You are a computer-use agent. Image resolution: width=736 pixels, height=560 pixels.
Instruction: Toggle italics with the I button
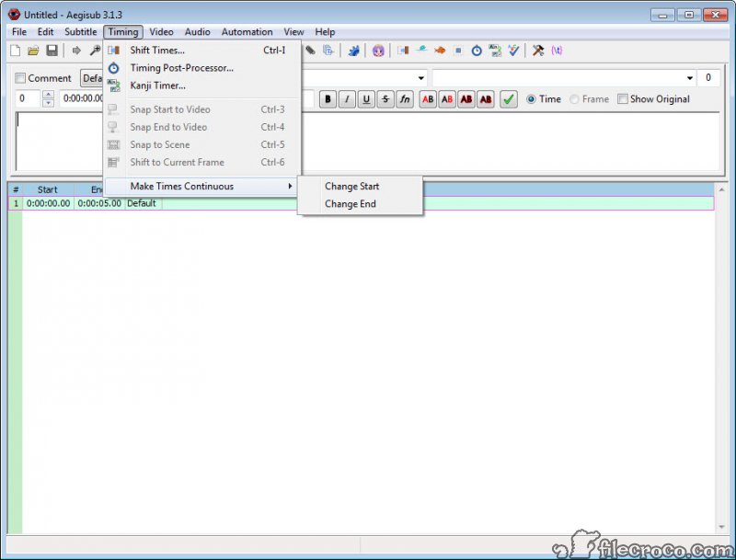(x=347, y=99)
